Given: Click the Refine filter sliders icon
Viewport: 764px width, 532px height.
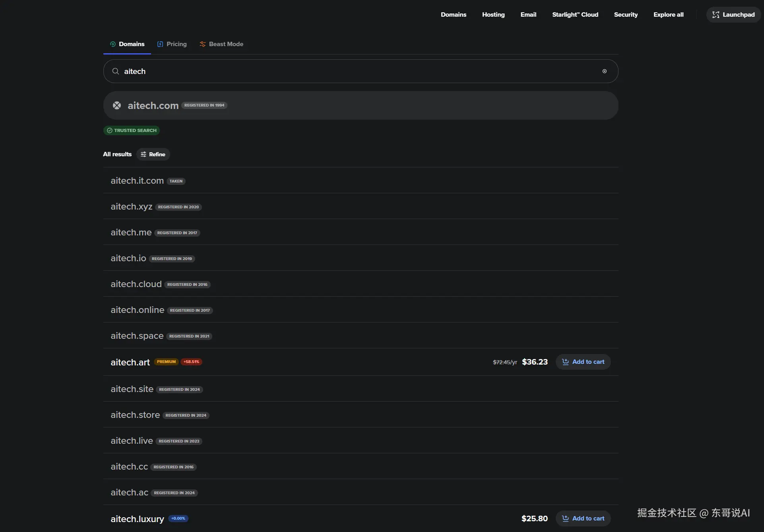Looking at the screenshot, I should click(143, 154).
